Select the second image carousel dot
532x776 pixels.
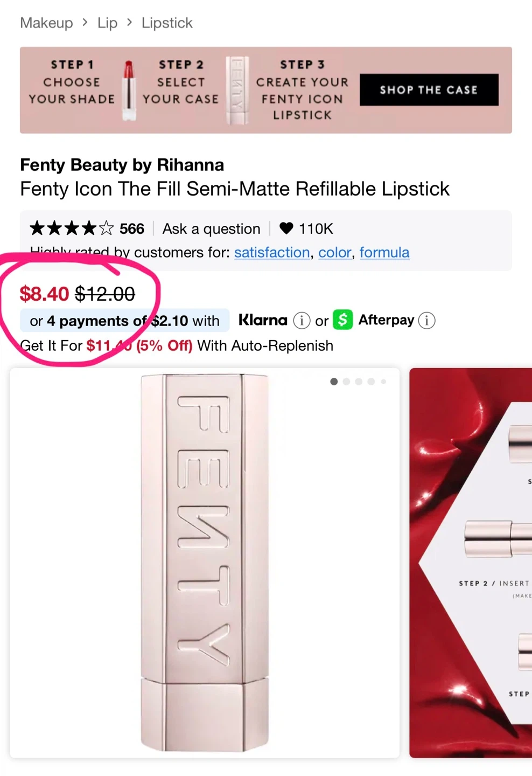pyautogui.click(x=346, y=382)
